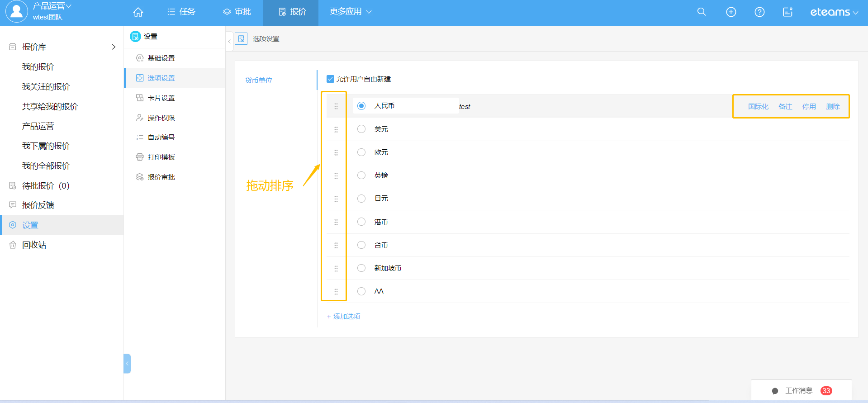The height and width of the screenshot is (403, 868).
Task: Open 卡片设置 in settings menu
Action: [x=161, y=98]
